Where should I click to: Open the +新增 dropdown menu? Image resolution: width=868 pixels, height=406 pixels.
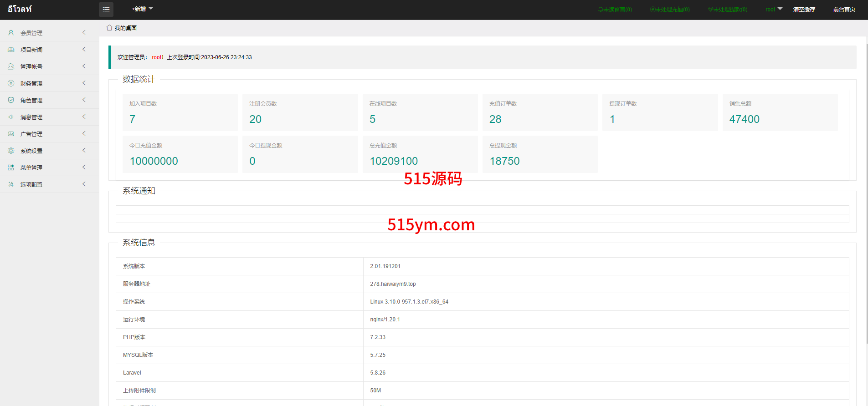click(142, 9)
